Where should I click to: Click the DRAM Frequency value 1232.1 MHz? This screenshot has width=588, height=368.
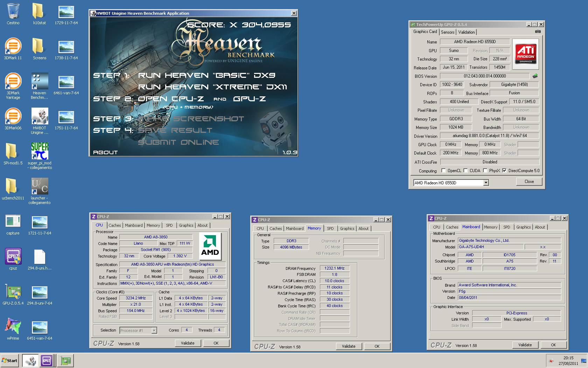pyautogui.click(x=335, y=268)
